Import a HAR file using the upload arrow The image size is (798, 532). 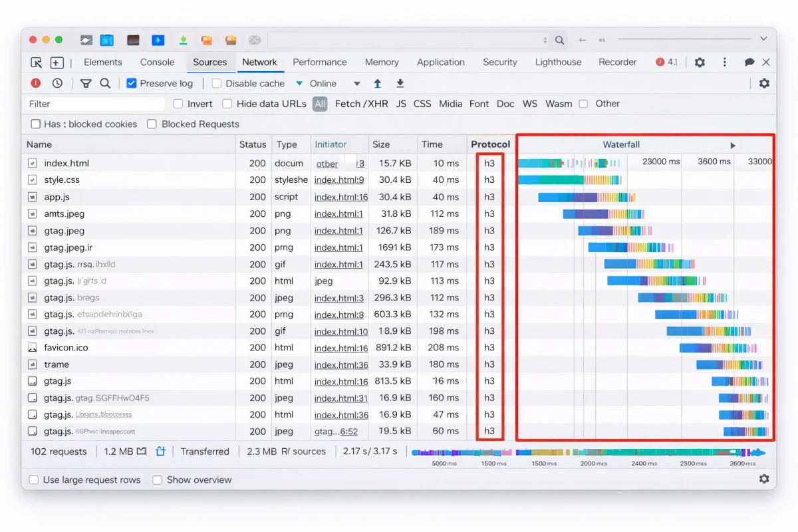pyautogui.click(x=378, y=83)
